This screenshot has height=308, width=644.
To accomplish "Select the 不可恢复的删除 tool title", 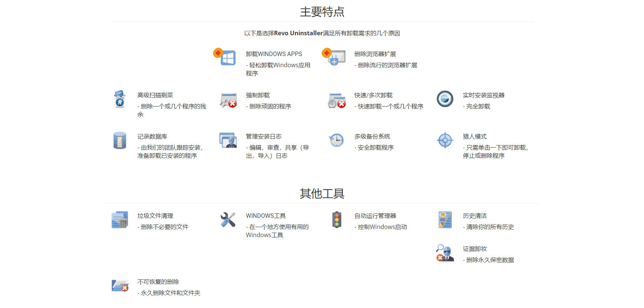I will tap(158, 282).
